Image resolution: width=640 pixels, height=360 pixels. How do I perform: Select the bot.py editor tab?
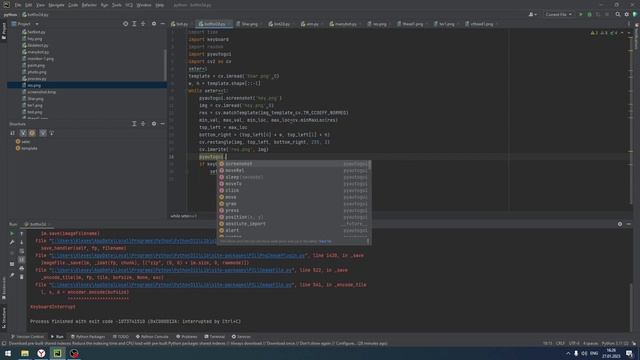[x=180, y=24]
